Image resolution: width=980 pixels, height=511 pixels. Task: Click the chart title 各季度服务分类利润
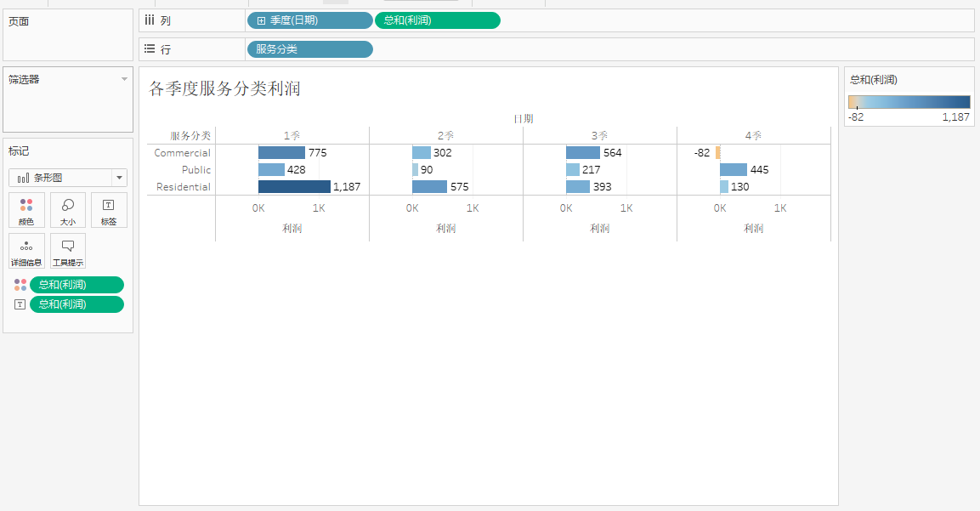tap(224, 88)
